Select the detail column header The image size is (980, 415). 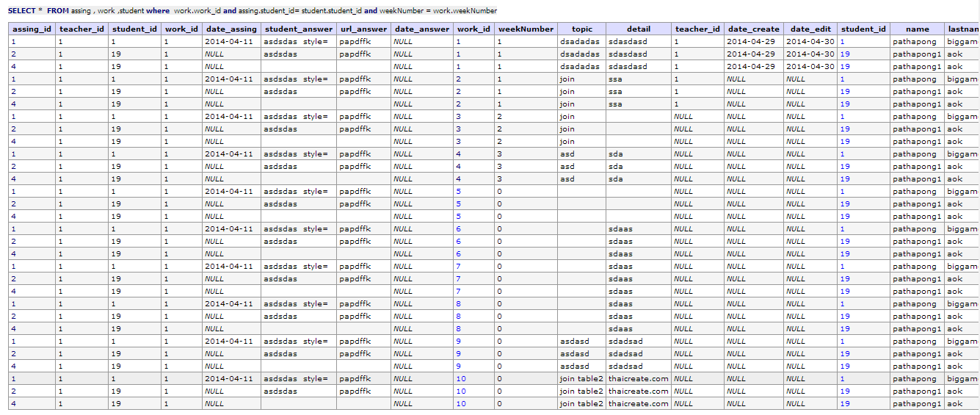pos(639,29)
